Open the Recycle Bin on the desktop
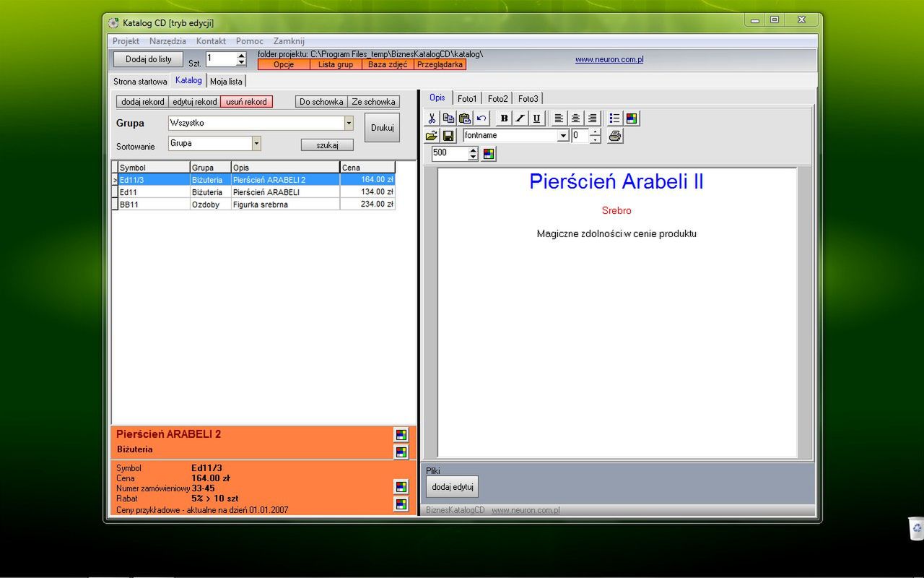The width and height of the screenshot is (924, 578). 916,528
